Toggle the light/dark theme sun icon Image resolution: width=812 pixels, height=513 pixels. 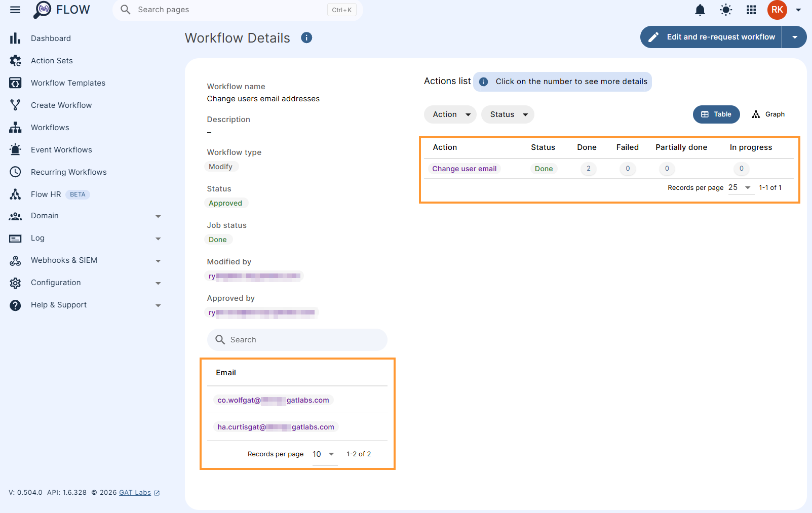pos(726,10)
